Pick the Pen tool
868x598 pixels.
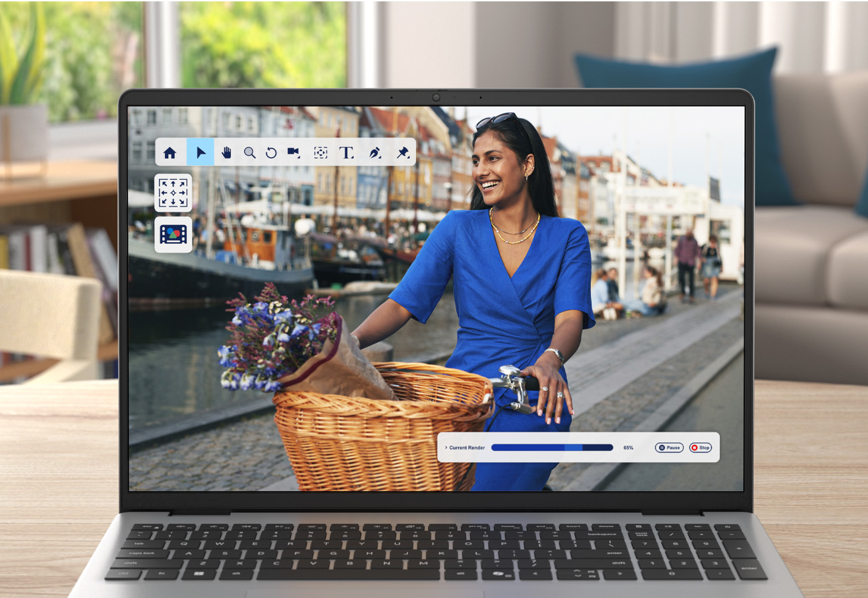tap(375, 152)
